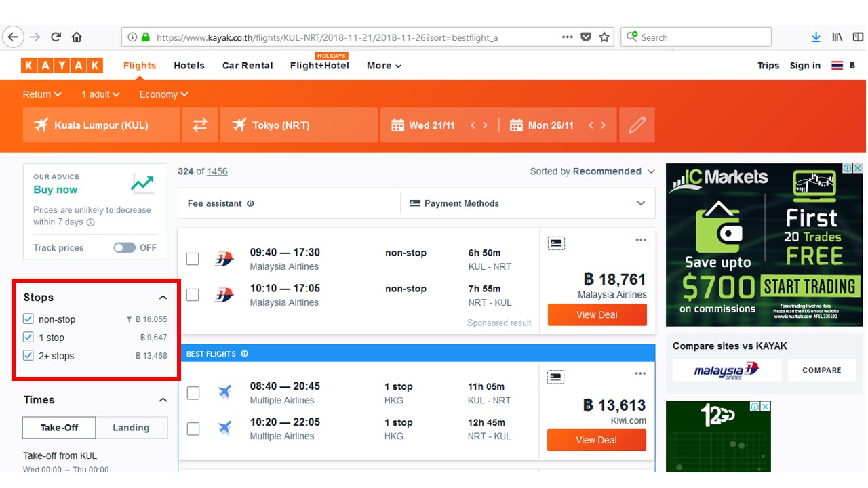This screenshot has width=868, height=488.
Task: Open the browser library icon
Action: click(837, 37)
